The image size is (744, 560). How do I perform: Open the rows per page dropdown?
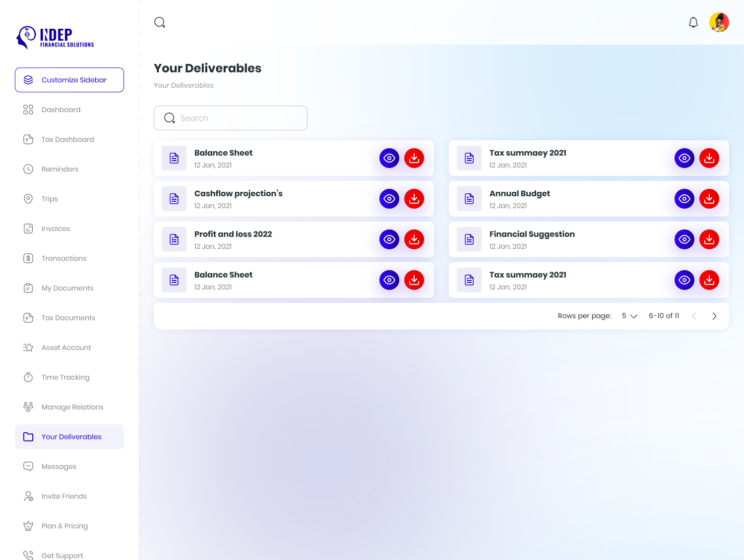click(629, 316)
